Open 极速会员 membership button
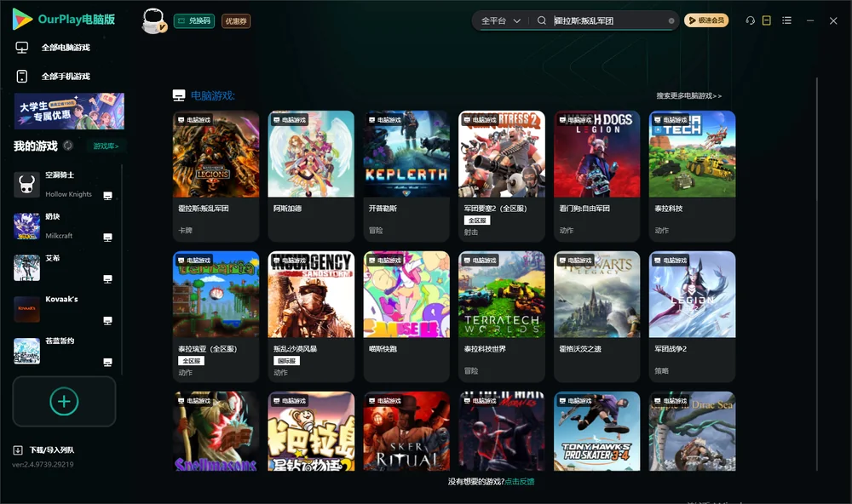This screenshot has width=852, height=504. pyautogui.click(x=706, y=20)
